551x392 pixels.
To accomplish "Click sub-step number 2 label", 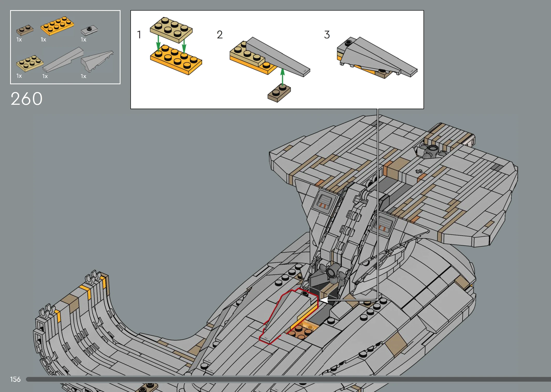I will (x=220, y=35).
